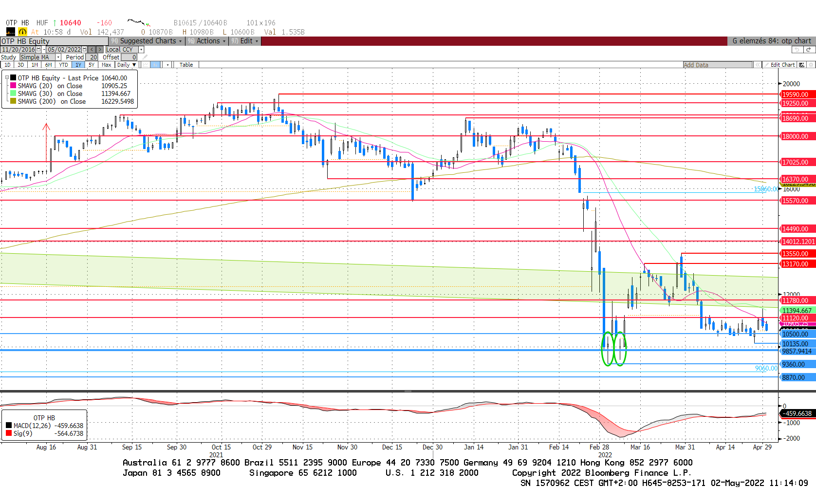Shift date range backward with left arrow
816x504 pixels.
(x=92, y=50)
